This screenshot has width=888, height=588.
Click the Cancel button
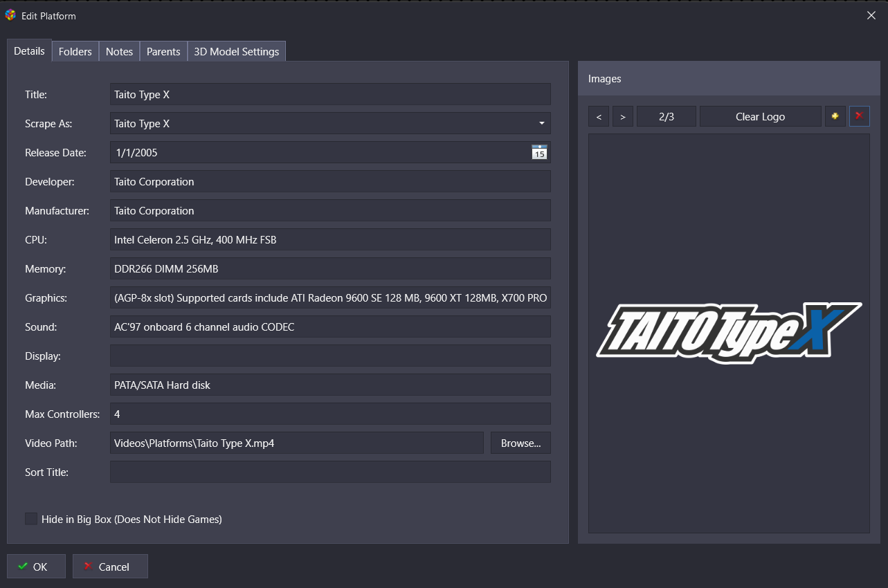tap(110, 567)
